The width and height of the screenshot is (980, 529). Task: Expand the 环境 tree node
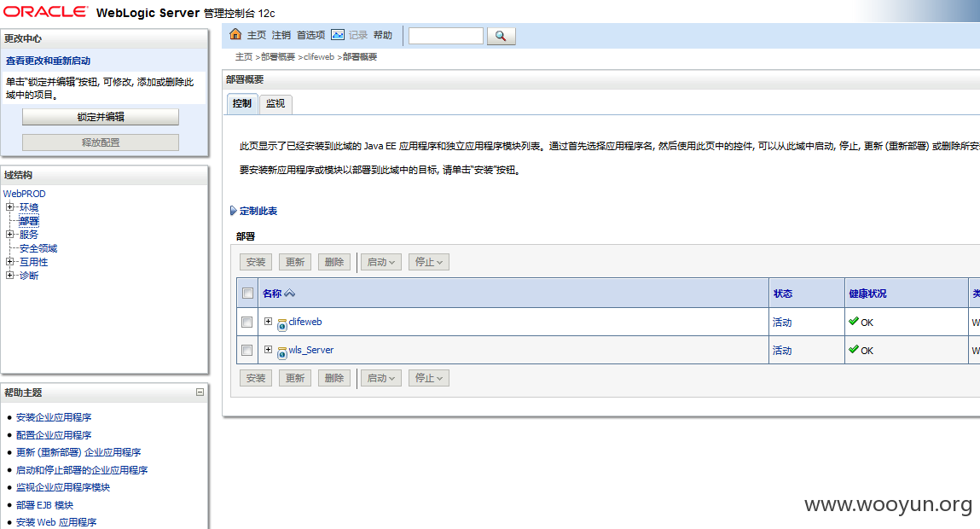(9, 207)
